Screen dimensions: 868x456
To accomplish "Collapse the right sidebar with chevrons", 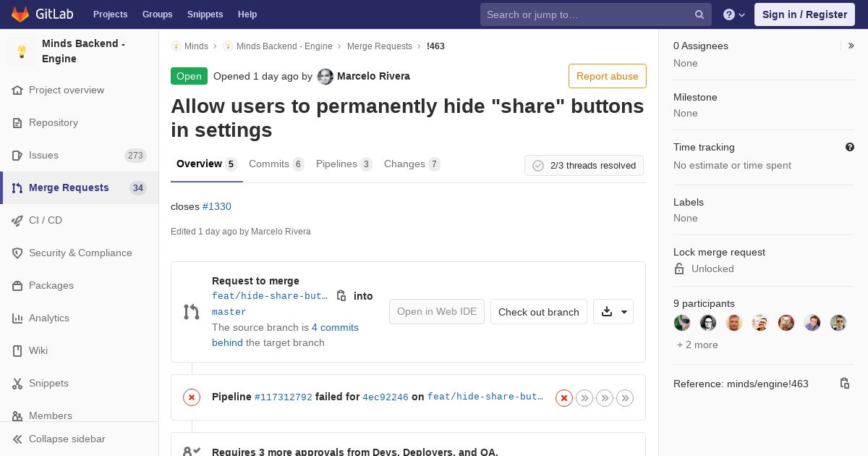I will pyautogui.click(x=851, y=46).
